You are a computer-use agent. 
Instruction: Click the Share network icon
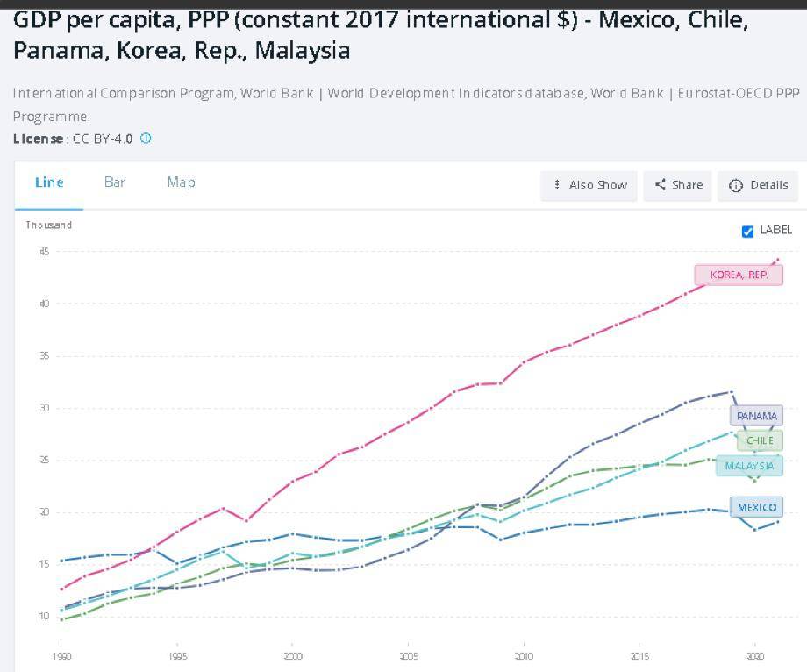point(660,185)
